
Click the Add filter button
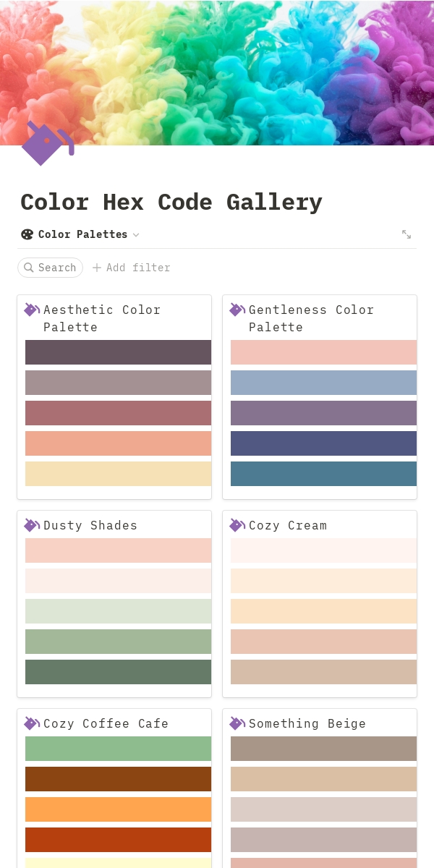pyautogui.click(x=132, y=268)
